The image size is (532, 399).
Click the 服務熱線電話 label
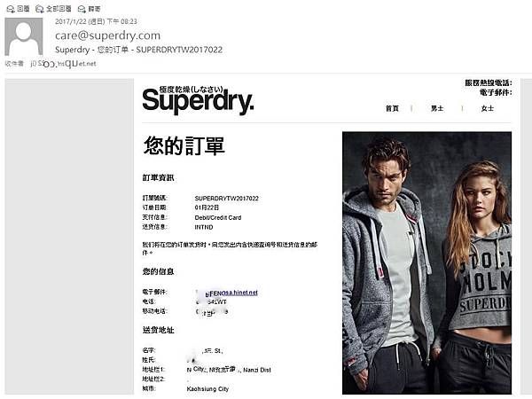pos(489,82)
